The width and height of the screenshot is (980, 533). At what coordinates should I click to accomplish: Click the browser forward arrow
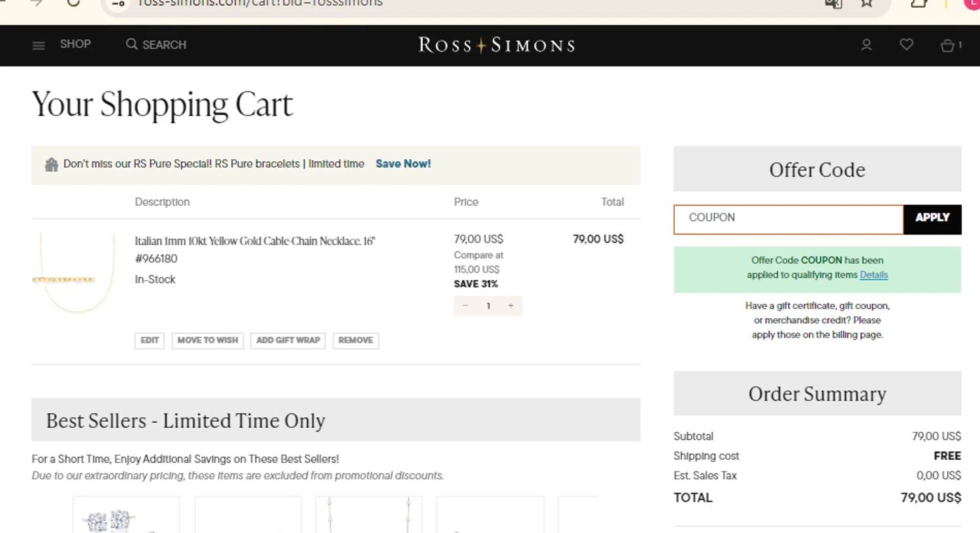(x=37, y=3)
